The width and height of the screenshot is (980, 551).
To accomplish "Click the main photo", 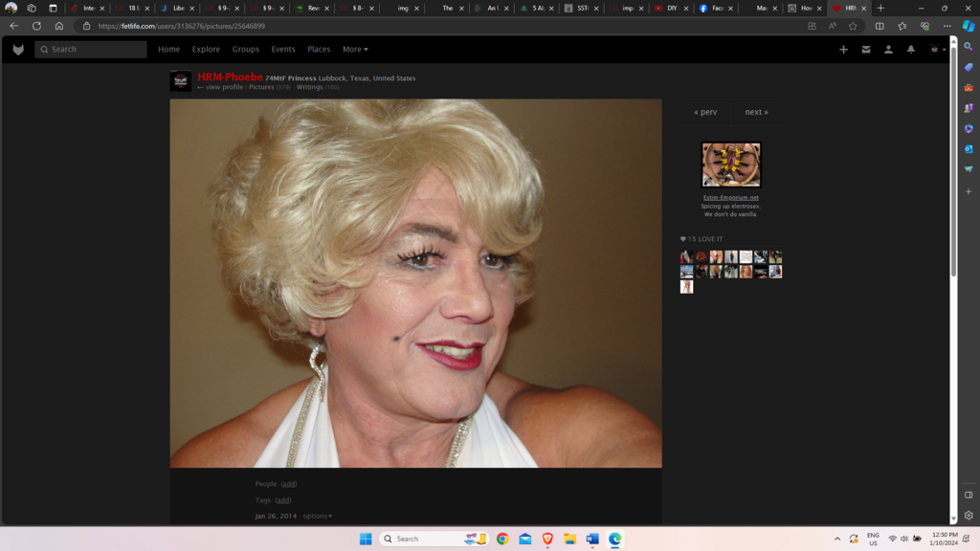I will 415,283.
